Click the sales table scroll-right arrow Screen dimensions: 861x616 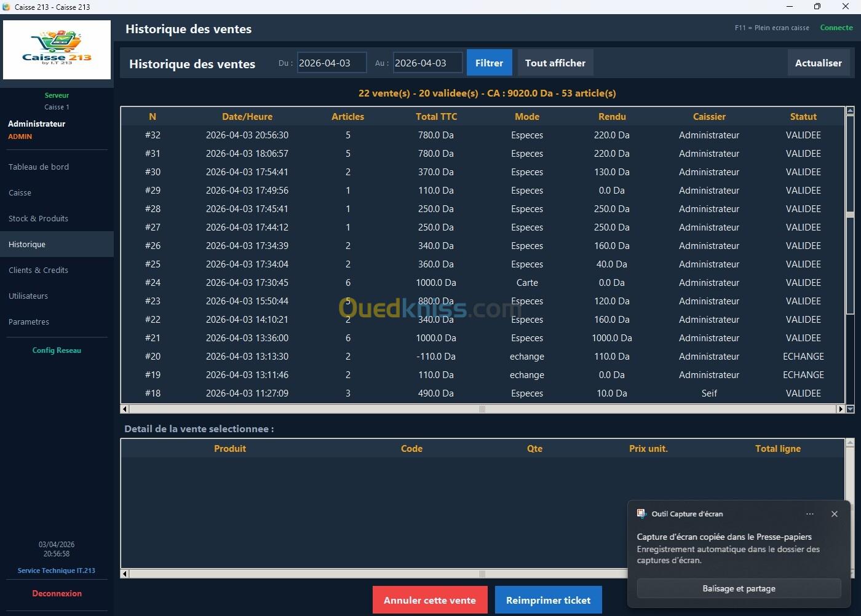[840, 409]
